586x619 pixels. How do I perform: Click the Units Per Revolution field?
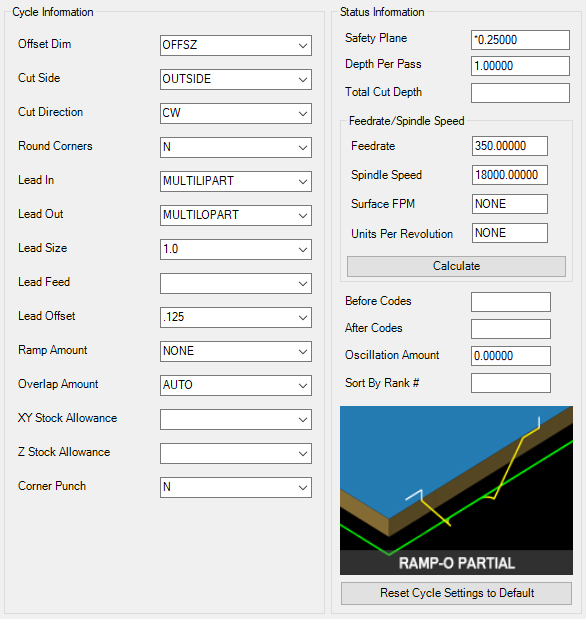tap(509, 233)
